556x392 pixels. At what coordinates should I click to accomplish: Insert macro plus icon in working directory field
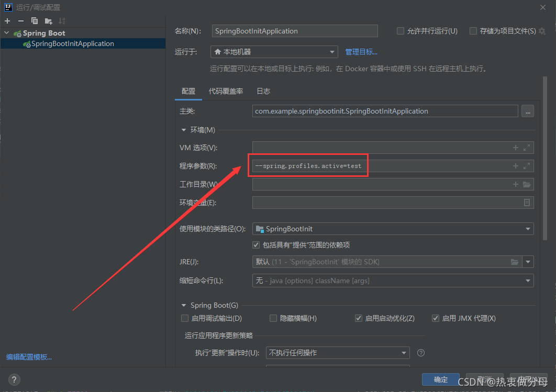click(x=516, y=184)
